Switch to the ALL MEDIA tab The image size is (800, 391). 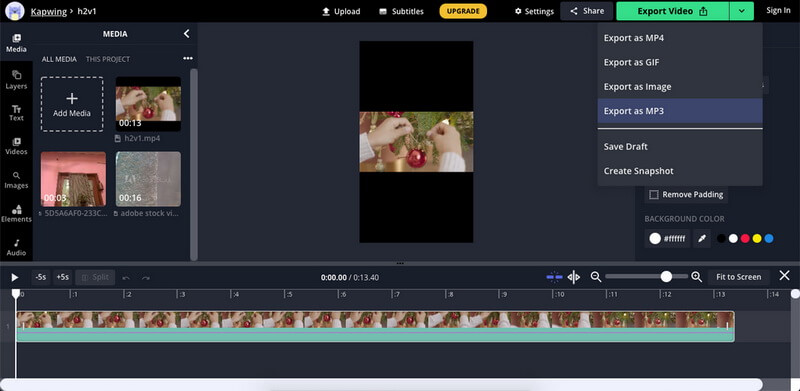coord(59,59)
